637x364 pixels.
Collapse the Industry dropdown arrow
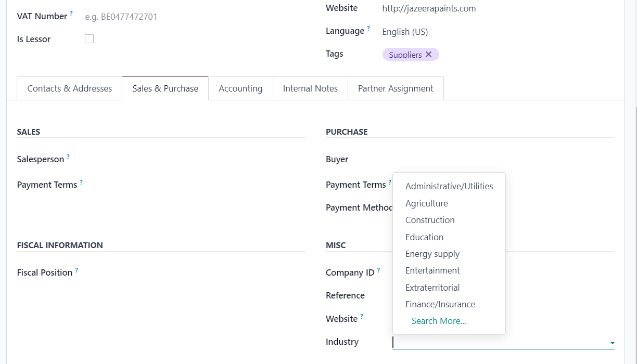click(612, 343)
